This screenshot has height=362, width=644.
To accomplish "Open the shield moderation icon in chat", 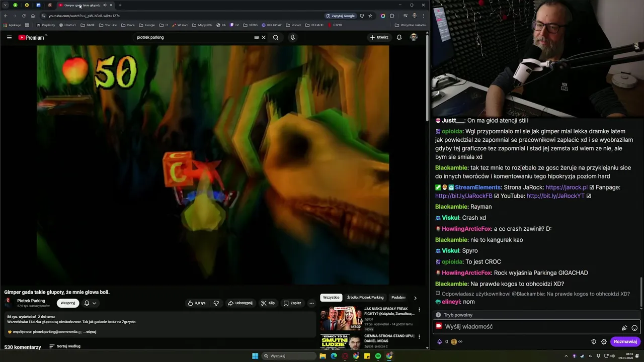I will pos(594,342).
